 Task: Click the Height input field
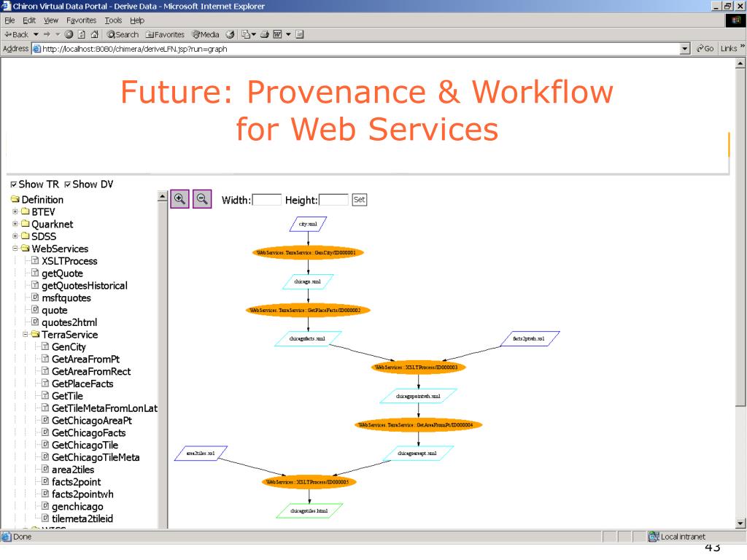[333, 200]
